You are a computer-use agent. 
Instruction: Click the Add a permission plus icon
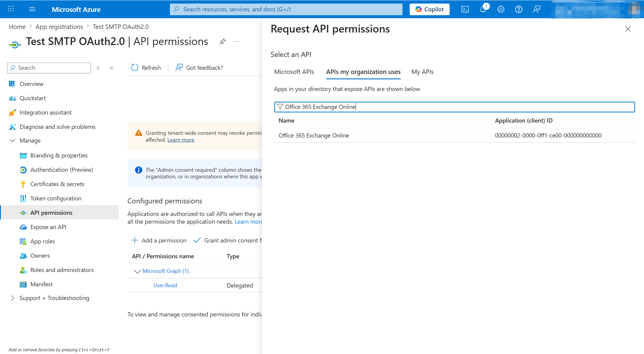(135, 240)
